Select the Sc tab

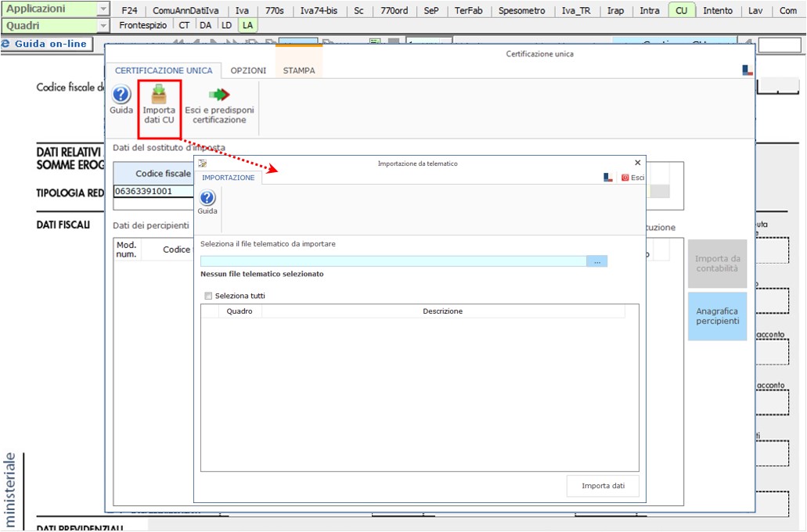[x=358, y=10]
